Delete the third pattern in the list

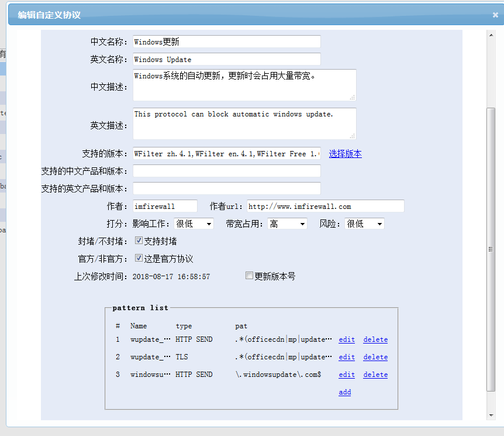pos(375,375)
